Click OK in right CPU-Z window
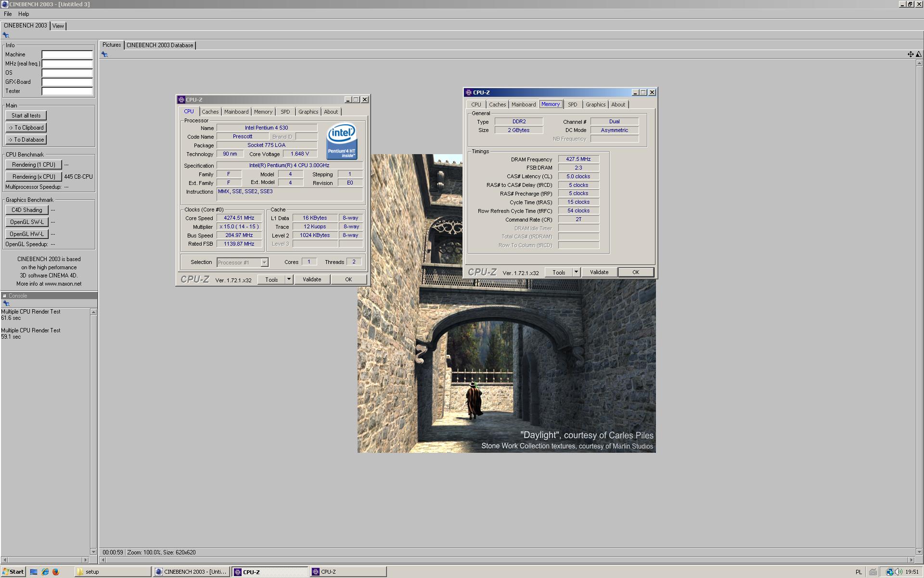This screenshot has width=924, height=578. [x=636, y=272]
